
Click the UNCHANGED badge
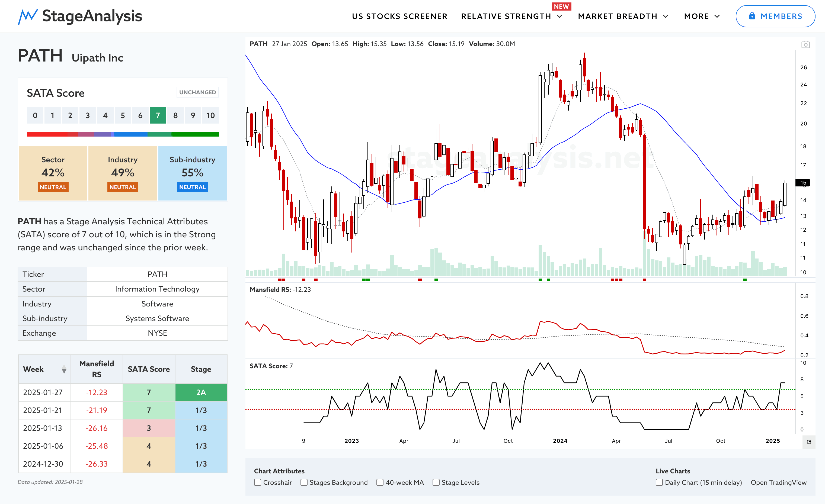coord(197,92)
